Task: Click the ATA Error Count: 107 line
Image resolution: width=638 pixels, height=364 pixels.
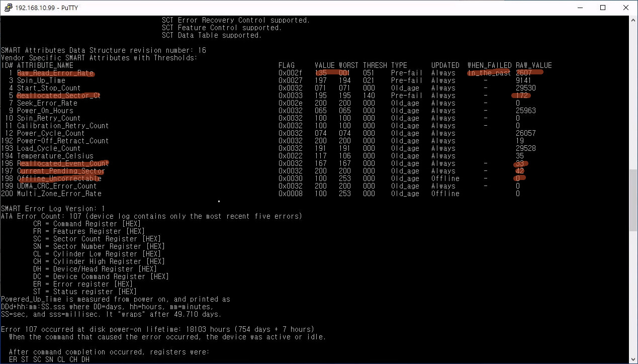Action: [151, 216]
